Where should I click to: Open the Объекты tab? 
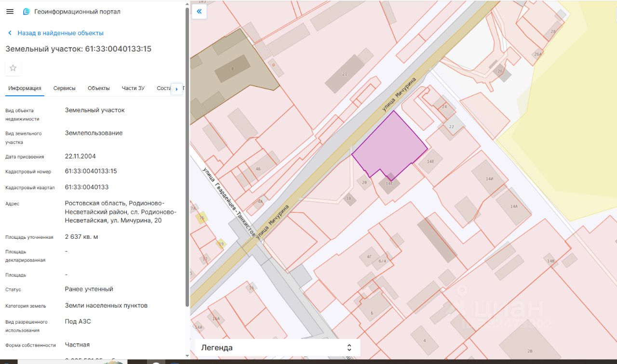98,88
